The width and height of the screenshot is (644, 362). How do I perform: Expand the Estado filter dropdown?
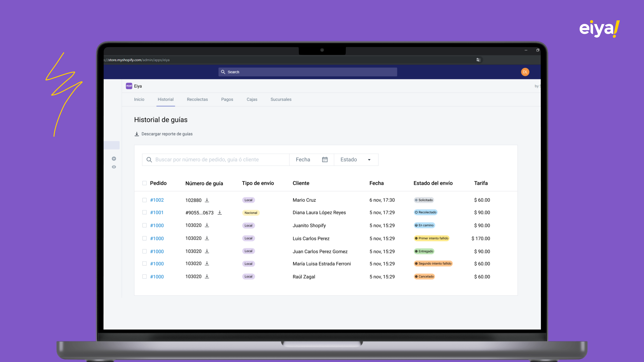click(356, 160)
